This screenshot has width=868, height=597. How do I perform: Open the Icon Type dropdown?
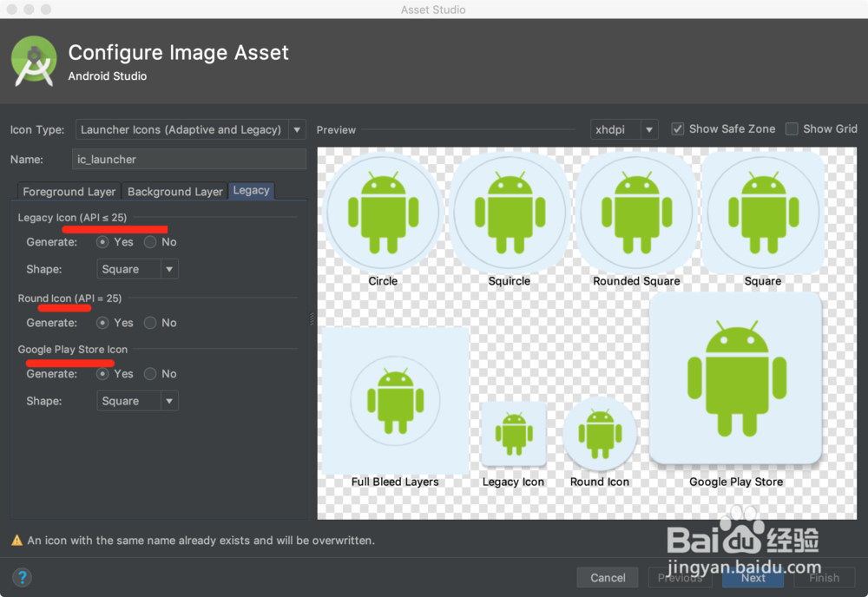tap(190, 130)
